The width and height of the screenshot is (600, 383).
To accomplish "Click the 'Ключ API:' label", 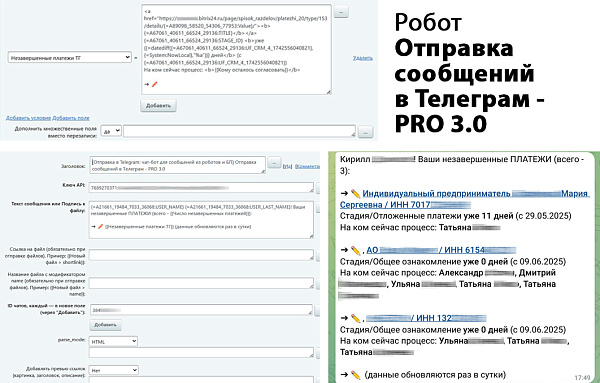I will (x=73, y=185).
